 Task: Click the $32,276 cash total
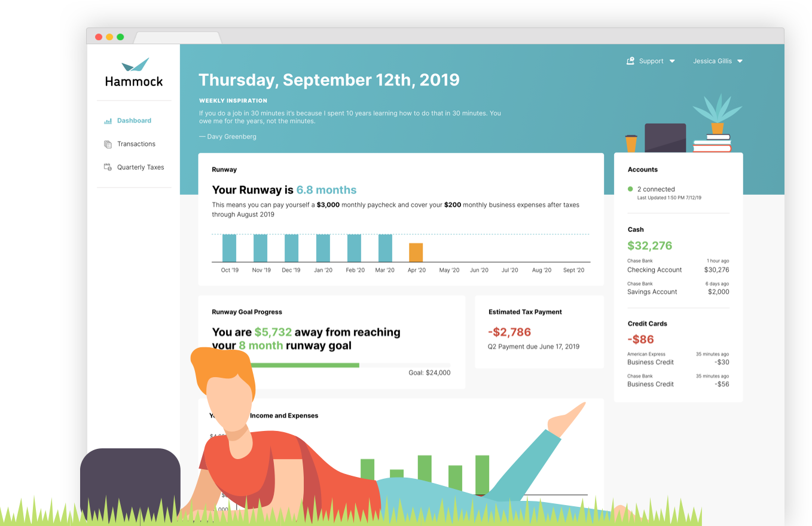(649, 246)
